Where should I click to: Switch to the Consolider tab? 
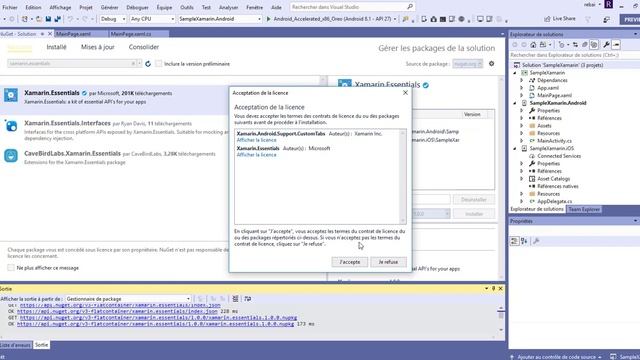(144, 47)
